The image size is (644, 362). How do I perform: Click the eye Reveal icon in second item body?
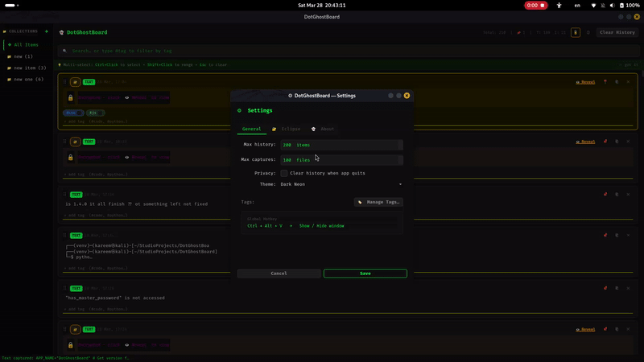click(x=127, y=157)
